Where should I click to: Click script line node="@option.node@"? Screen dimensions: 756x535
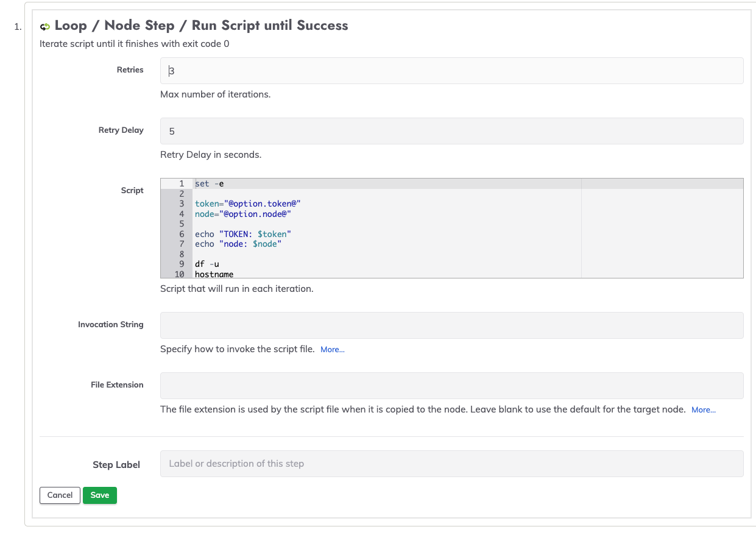pyautogui.click(x=243, y=214)
